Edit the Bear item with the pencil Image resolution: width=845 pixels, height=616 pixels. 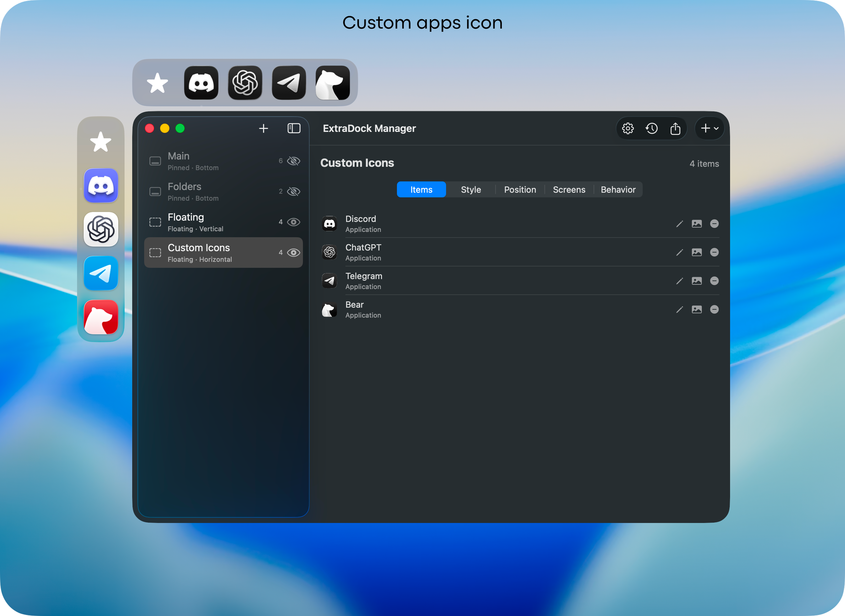(680, 309)
